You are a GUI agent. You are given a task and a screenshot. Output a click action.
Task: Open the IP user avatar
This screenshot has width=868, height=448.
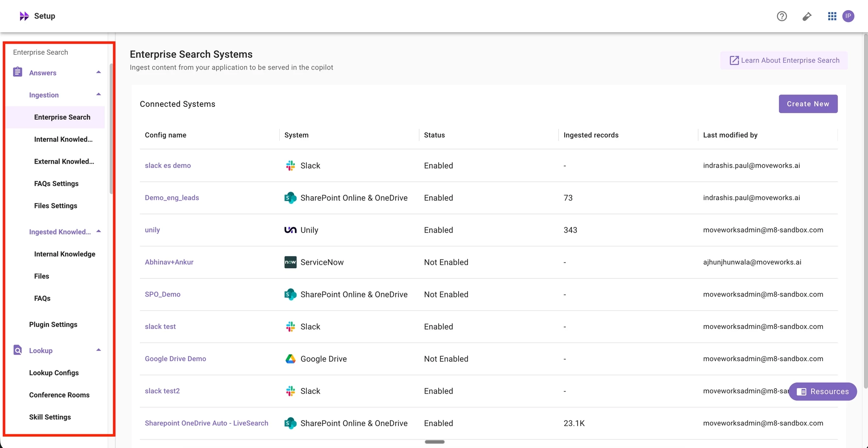[x=848, y=16]
